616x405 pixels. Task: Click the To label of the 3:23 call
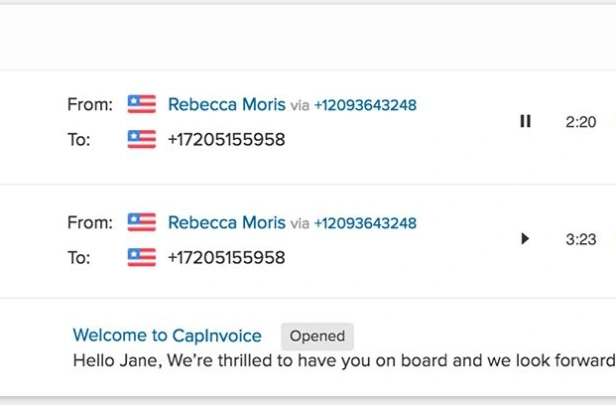click(79, 258)
